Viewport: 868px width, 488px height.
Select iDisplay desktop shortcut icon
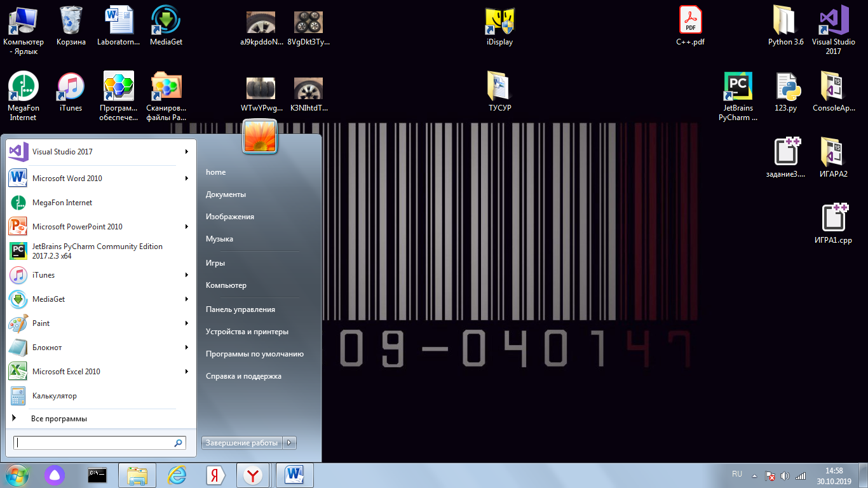point(499,26)
